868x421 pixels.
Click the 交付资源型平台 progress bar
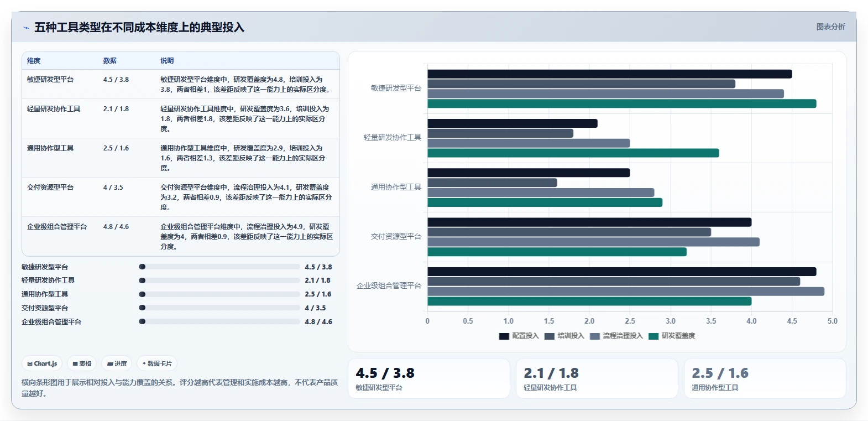219,308
